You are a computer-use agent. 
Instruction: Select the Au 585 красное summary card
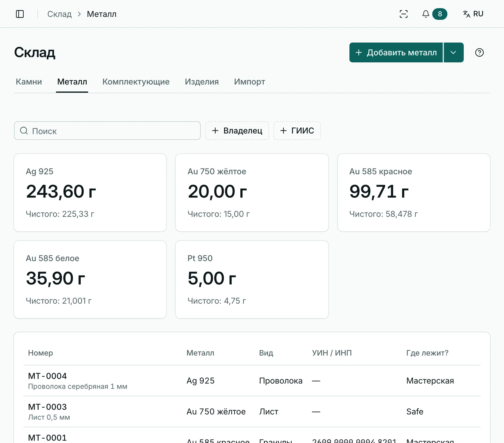414,193
